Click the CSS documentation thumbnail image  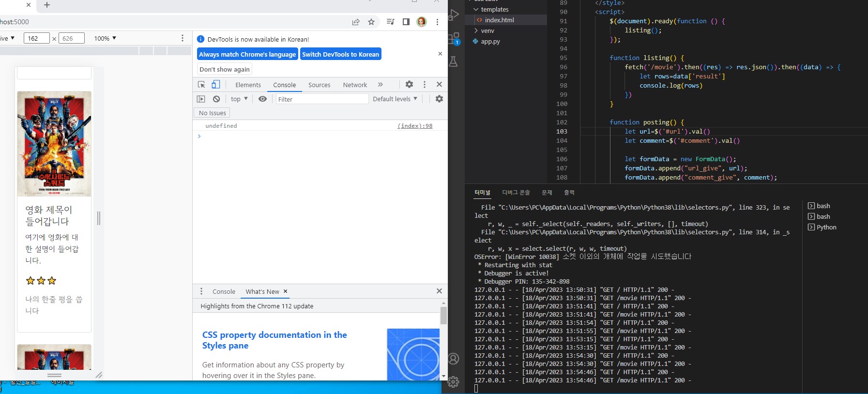tap(413, 354)
